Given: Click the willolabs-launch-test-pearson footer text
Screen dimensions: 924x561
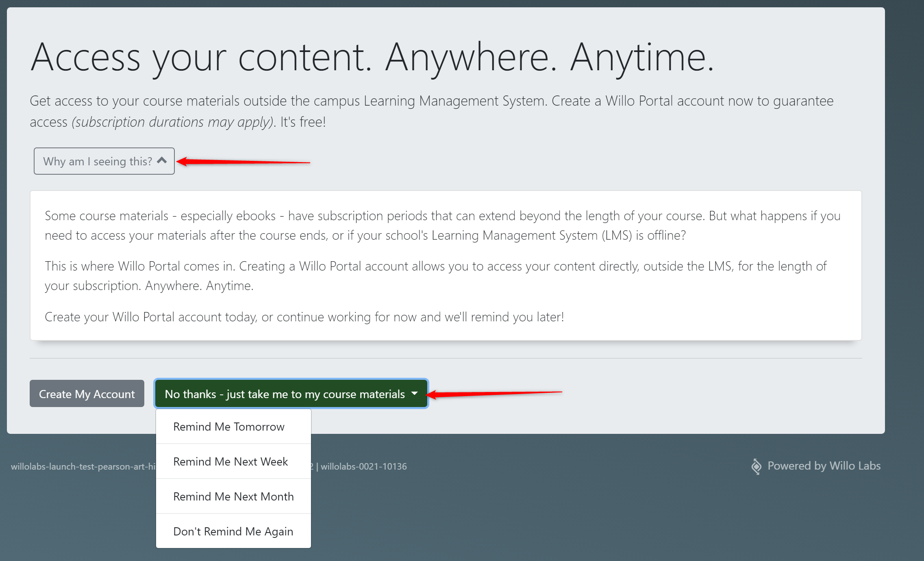Looking at the screenshot, I should pos(83,466).
